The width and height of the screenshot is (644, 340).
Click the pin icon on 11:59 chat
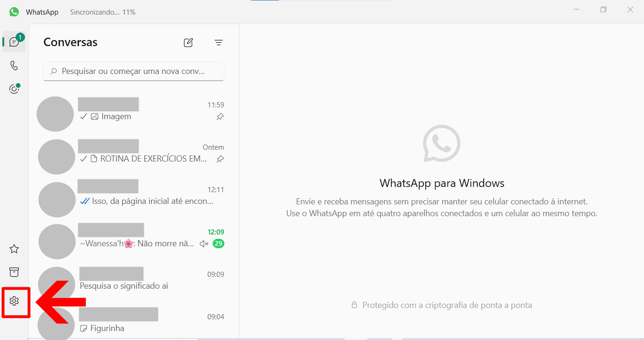pyautogui.click(x=220, y=117)
